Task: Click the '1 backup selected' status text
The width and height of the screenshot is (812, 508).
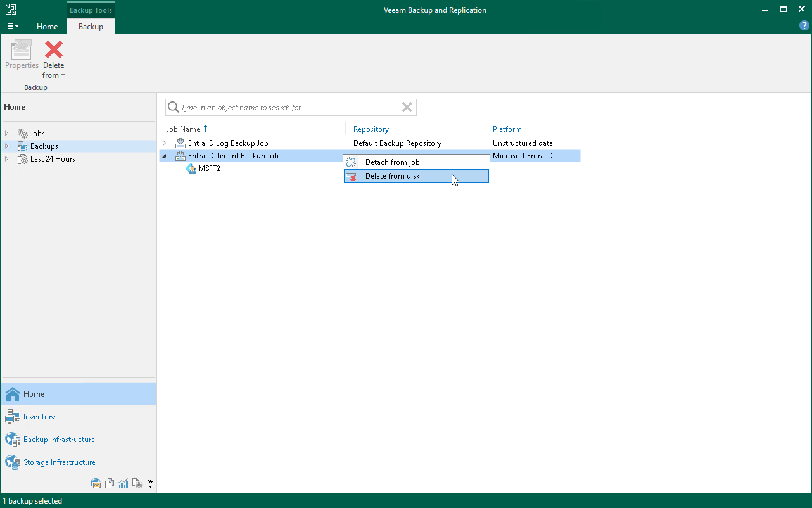Action: click(32, 501)
